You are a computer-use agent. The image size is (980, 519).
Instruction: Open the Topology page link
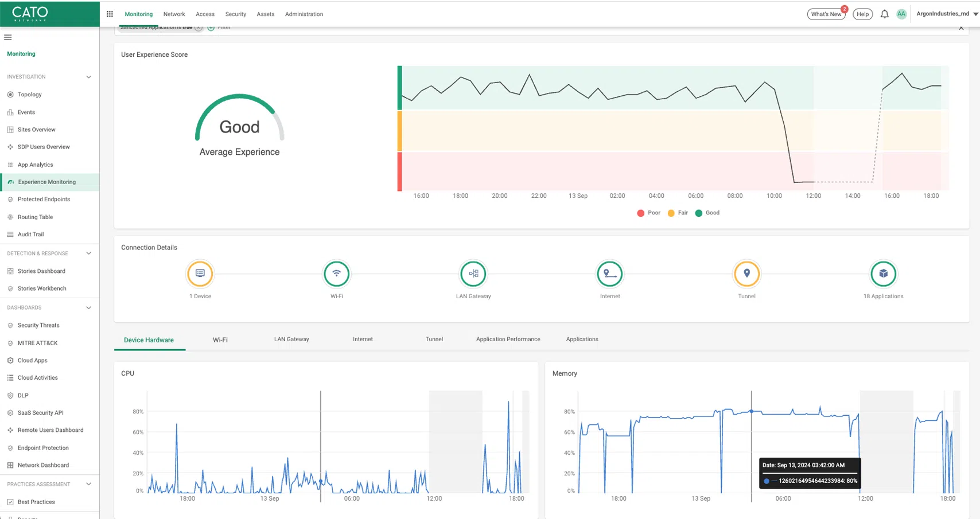click(30, 95)
